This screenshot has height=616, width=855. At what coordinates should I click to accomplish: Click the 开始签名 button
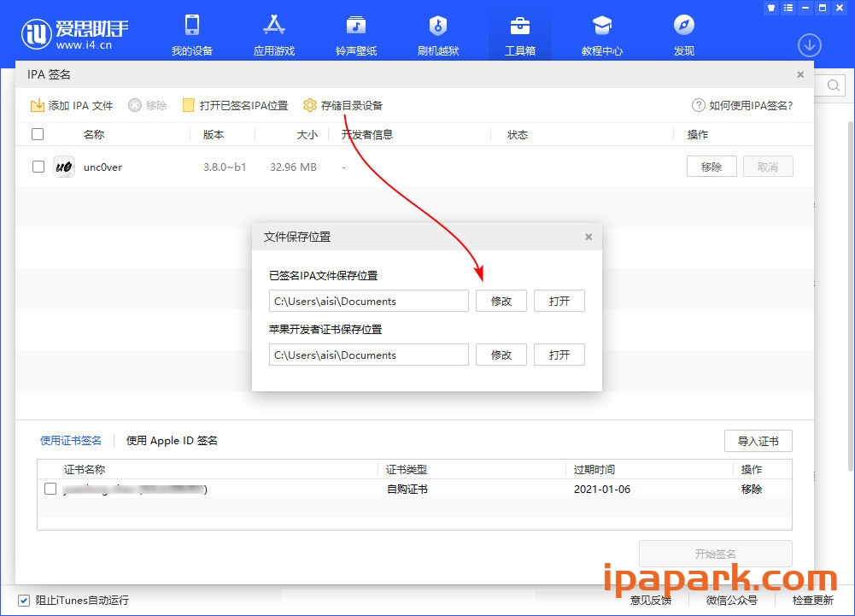[x=715, y=554]
